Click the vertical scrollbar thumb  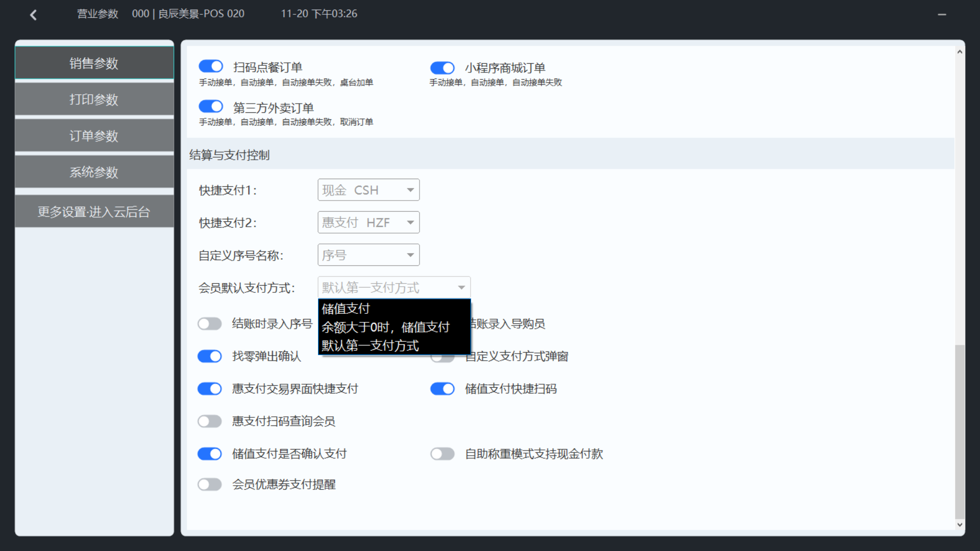(960, 431)
